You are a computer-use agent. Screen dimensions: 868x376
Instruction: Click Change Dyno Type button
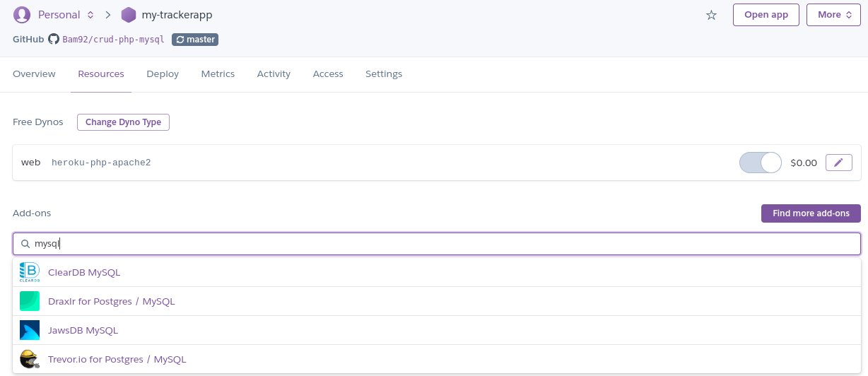123,122
